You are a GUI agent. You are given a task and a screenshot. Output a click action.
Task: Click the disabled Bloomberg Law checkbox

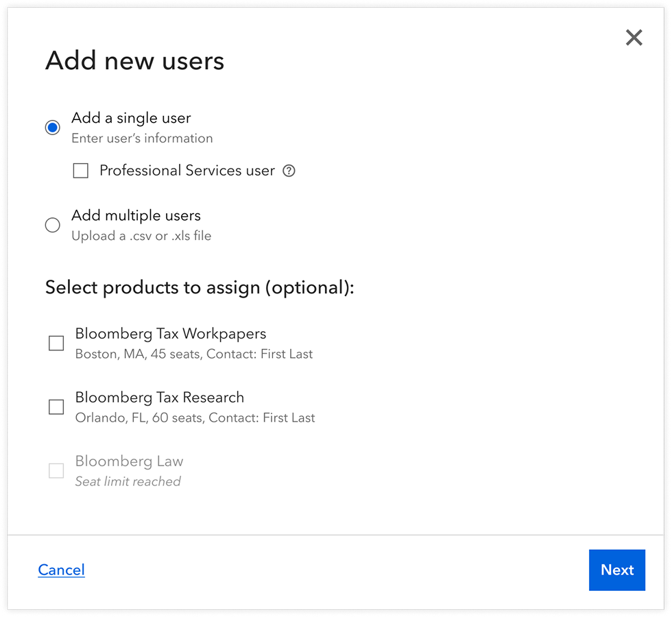click(x=56, y=470)
